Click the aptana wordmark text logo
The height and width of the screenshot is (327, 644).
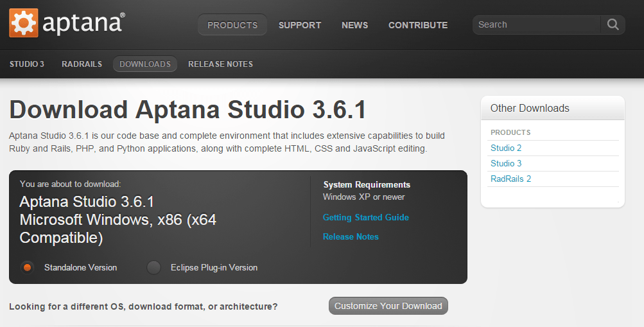tap(83, 23)
